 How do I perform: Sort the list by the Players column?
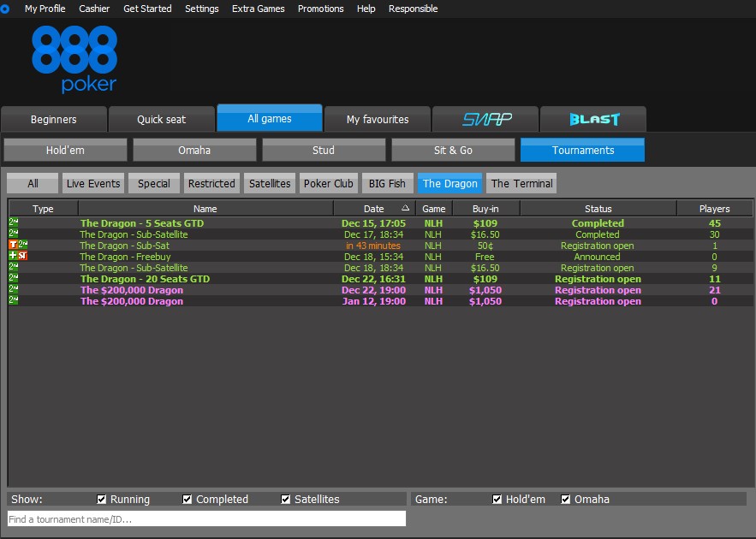pyautogui.click(x=715, y=208)
